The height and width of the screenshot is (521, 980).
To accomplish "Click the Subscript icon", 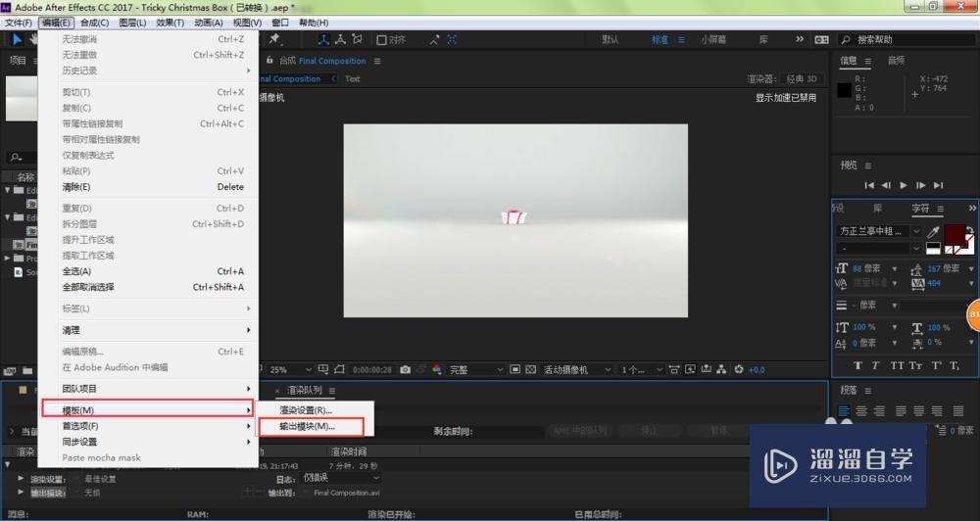I will click(x=955, y=366).
